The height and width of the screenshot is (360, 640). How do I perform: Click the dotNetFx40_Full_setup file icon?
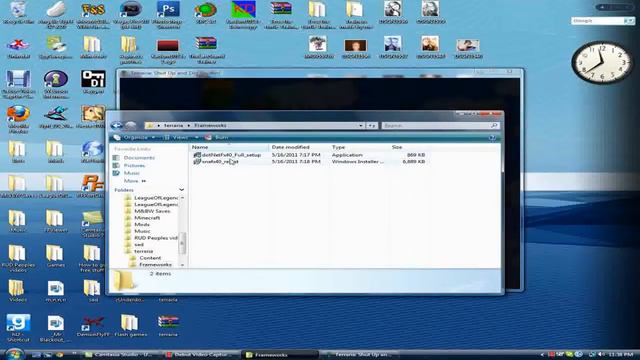pos(197,155)
